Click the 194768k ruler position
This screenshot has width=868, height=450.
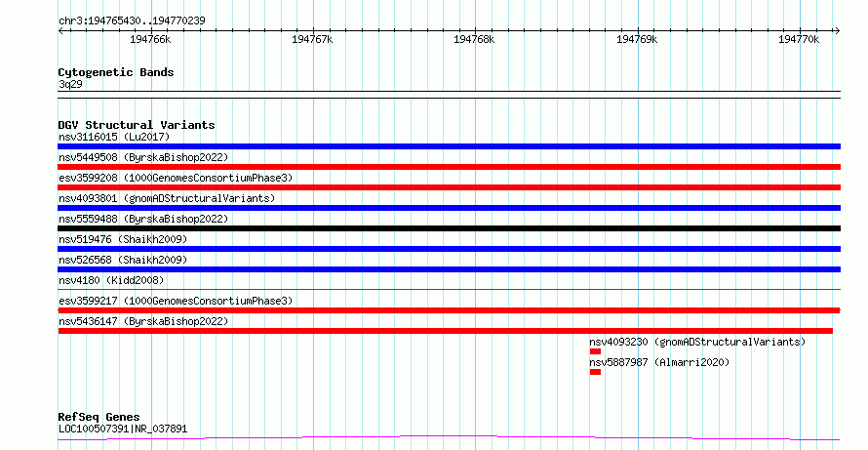[474, 39]
